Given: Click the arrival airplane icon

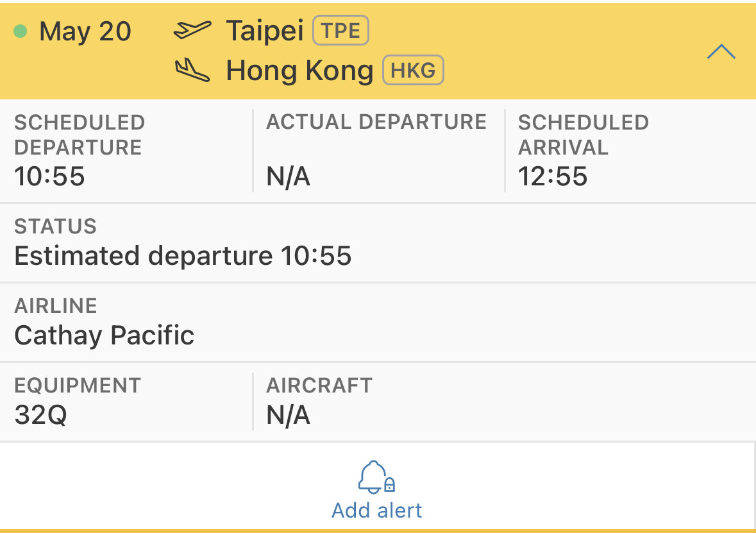Looking at the screenshot, I should [x=192, y=71].
